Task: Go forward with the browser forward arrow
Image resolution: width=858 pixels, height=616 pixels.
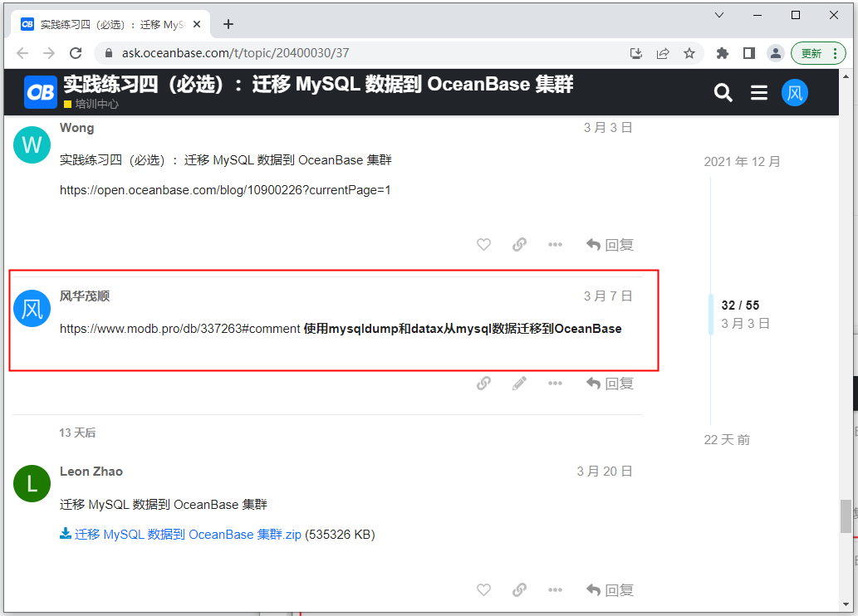Action: pos(49,53)
